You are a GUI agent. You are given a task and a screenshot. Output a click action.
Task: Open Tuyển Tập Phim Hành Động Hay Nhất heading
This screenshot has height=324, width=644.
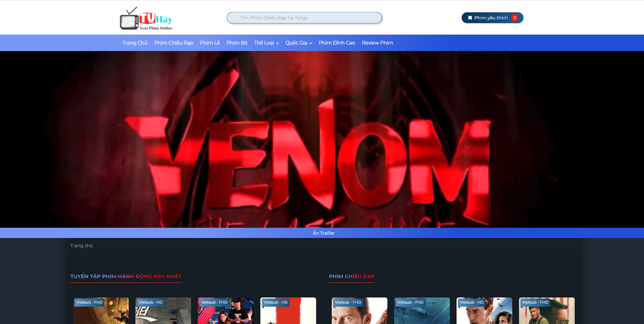[126, 276]
